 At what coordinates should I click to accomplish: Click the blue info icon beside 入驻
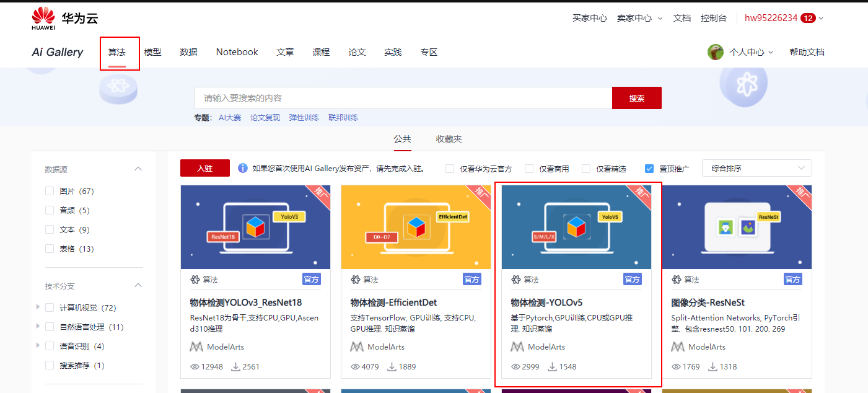tap(243, 168)
